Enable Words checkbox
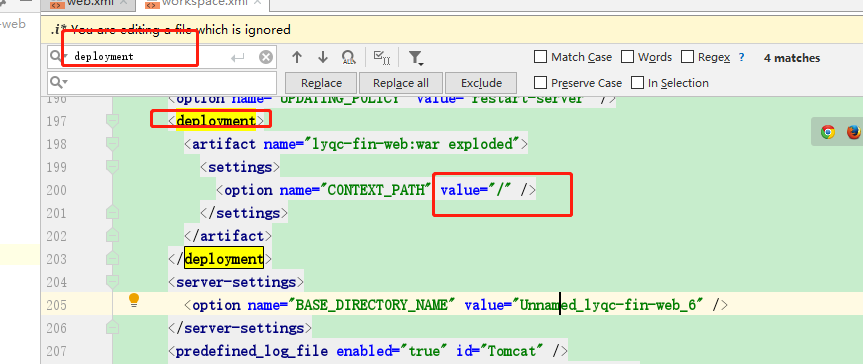This screenshot has width=863, height=364. pos(627,57)
